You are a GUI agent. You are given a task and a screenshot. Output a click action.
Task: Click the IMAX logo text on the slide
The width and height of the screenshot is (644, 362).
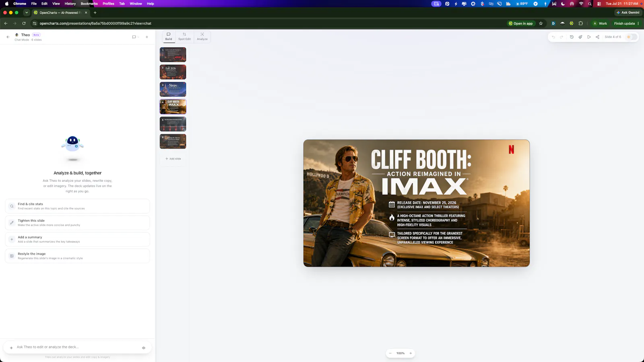pyautogui.click(x=425, y=187)
